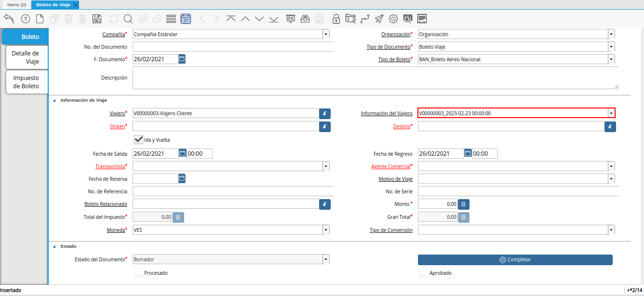
Task: Open the Transportista dropdown list
Action: click(326, 166)
